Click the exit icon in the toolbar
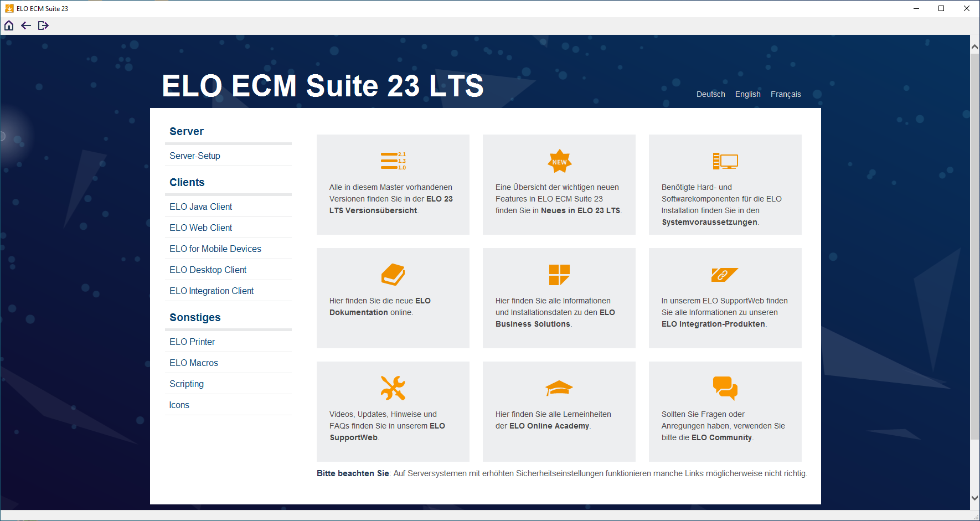The width and height of the screenshot is (980, 521). click(43, 25)
